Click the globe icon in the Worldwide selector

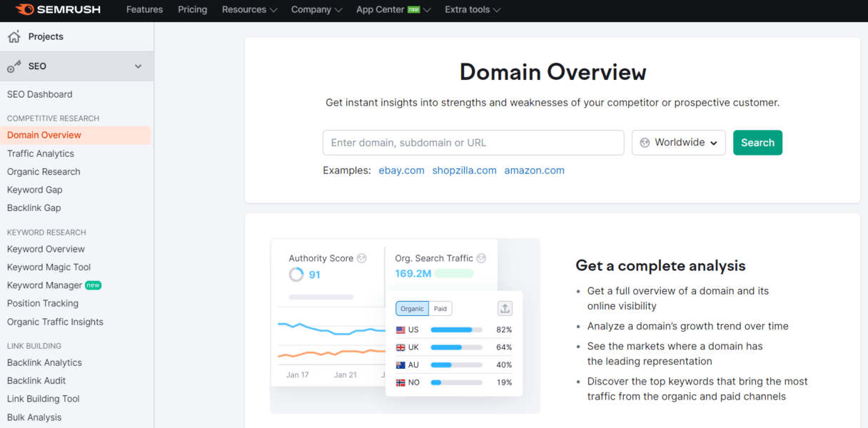[x=643, y=143]
